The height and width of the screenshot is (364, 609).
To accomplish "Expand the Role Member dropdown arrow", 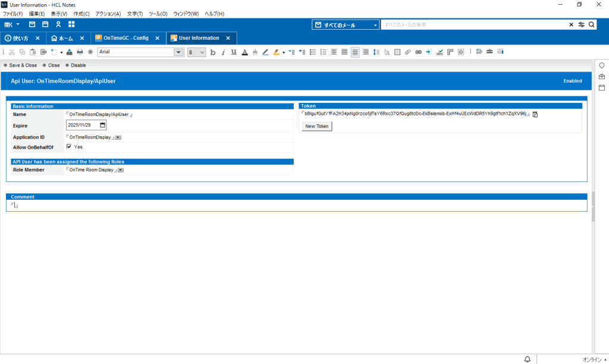I will point(121,170).
